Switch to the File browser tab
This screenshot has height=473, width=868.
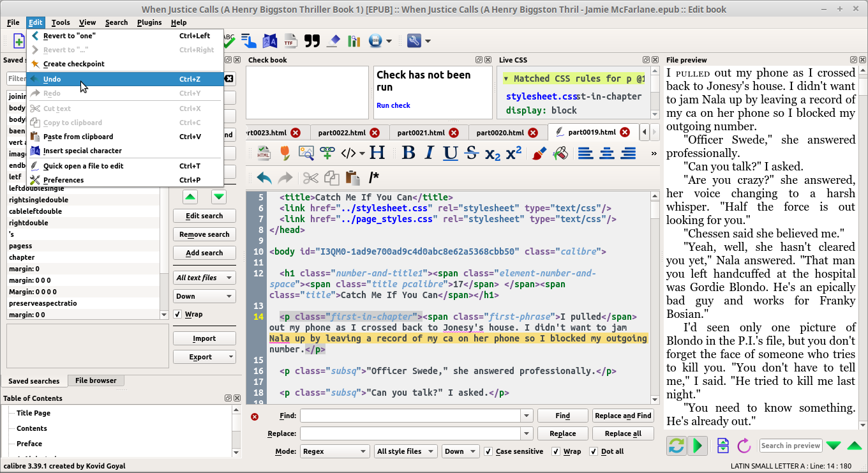coord(96,380)
